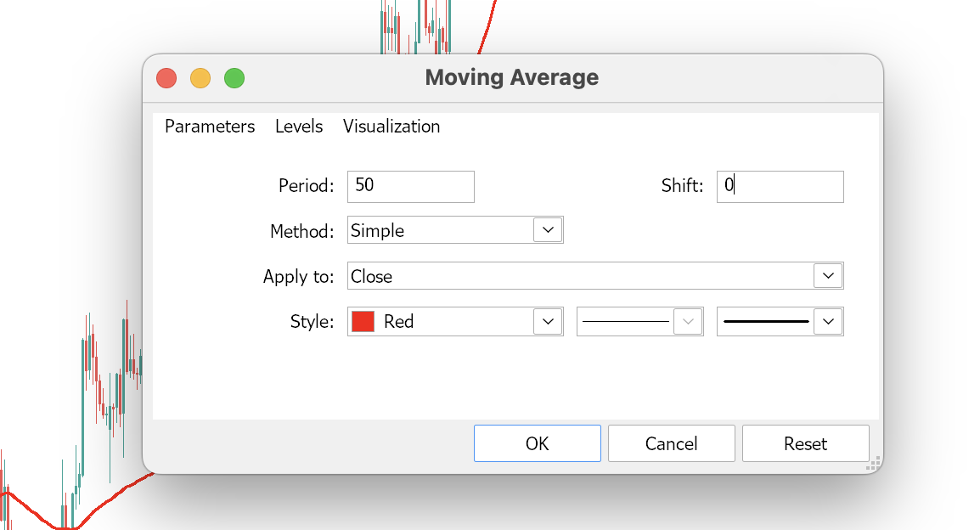The image size is (980, 530).
Task: Open the Method dropdown showing Simple
Action: click(x=455, y=230)
